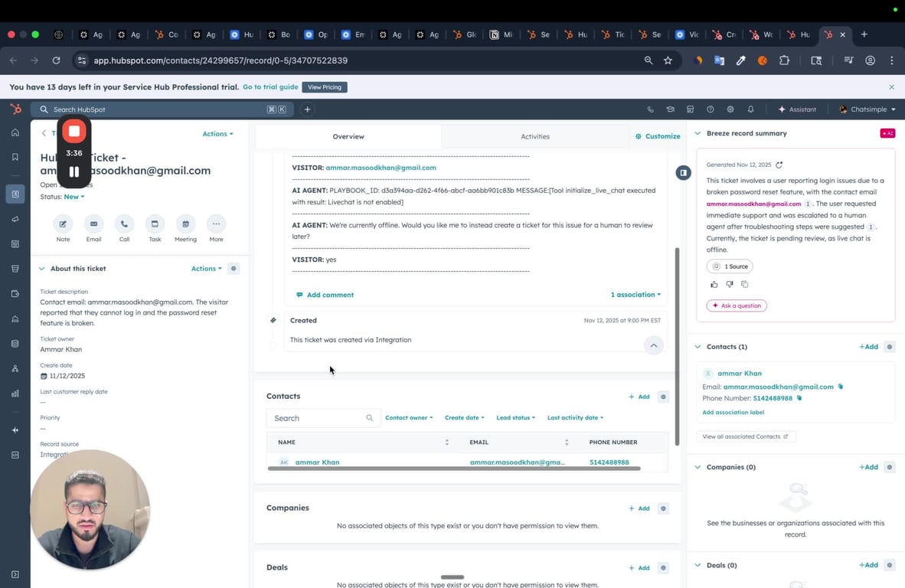Viewport: 905px width, 588px height.
Task: Open ammar Khan in the contacts table
Action: (317, 462)
